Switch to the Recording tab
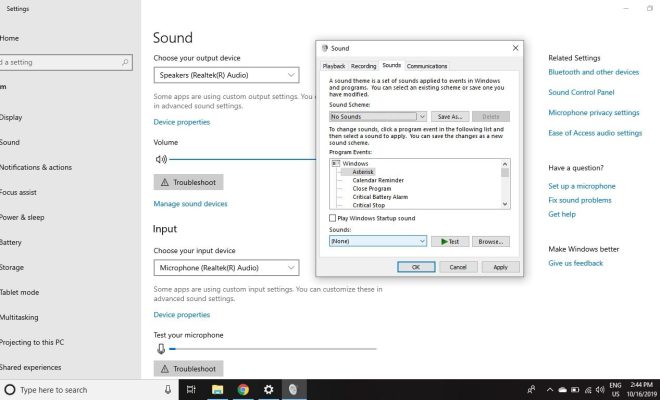This screenshot has width=660, height=400. point(363,66)
